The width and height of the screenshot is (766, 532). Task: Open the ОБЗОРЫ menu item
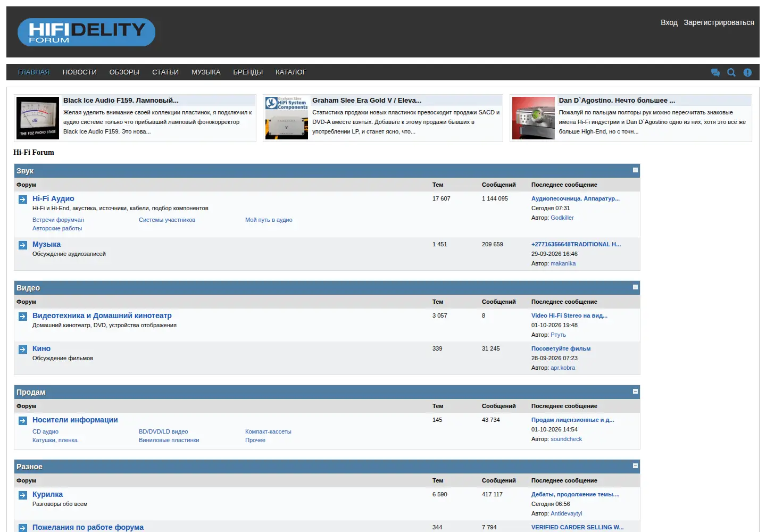click(x=124, y=72)
